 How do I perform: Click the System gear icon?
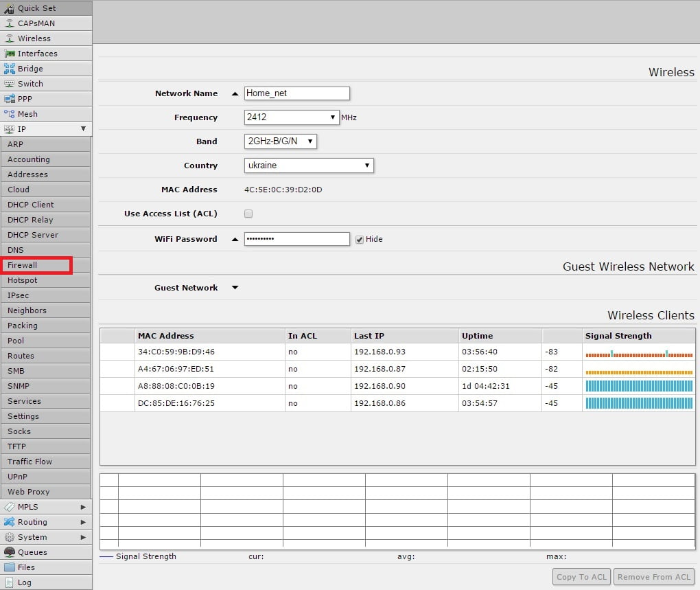[x=9, y=537]
